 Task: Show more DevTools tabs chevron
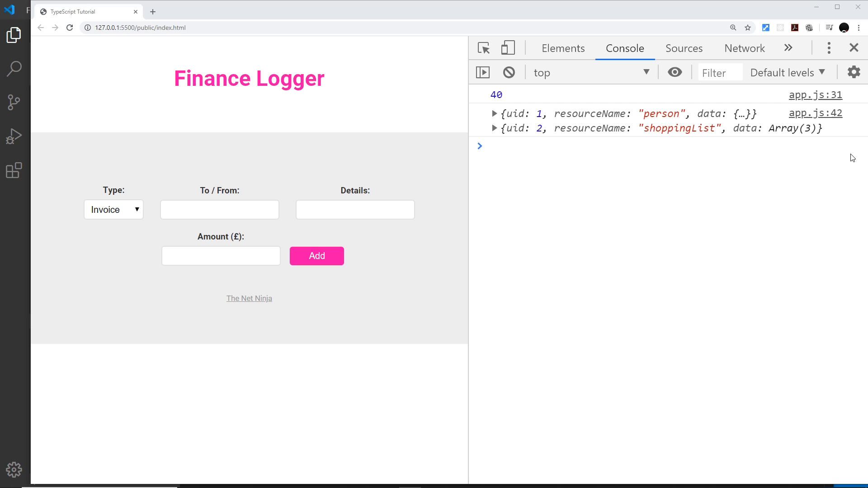click(x=788, y=48)
